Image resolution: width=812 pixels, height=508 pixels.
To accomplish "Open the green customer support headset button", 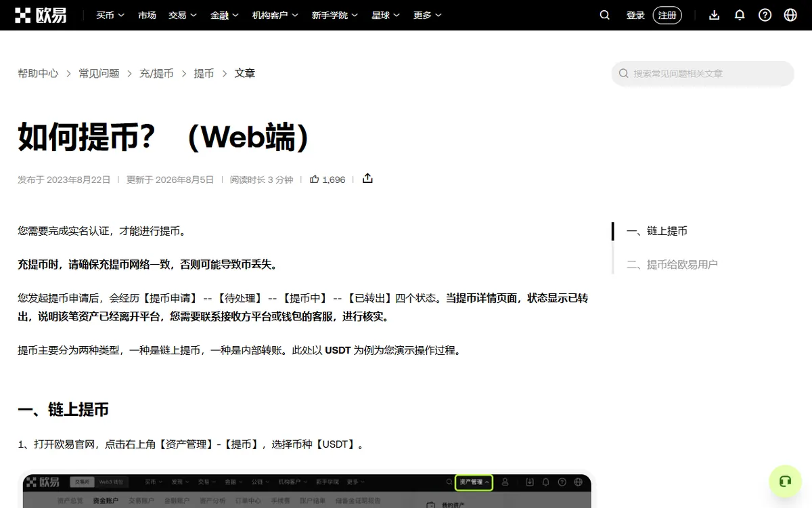I will (786, 482).
